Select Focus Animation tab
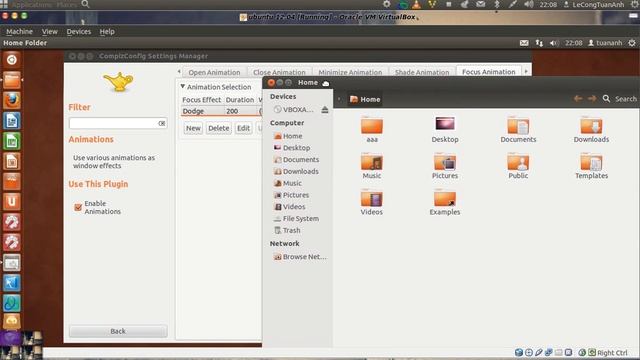 coord(489,71)
